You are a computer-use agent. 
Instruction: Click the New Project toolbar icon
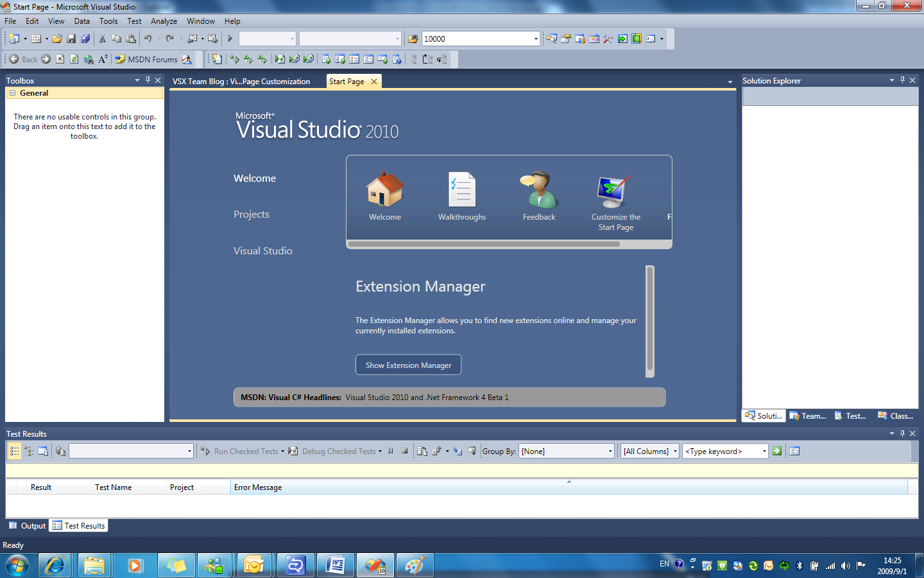[x=13, y=39]
